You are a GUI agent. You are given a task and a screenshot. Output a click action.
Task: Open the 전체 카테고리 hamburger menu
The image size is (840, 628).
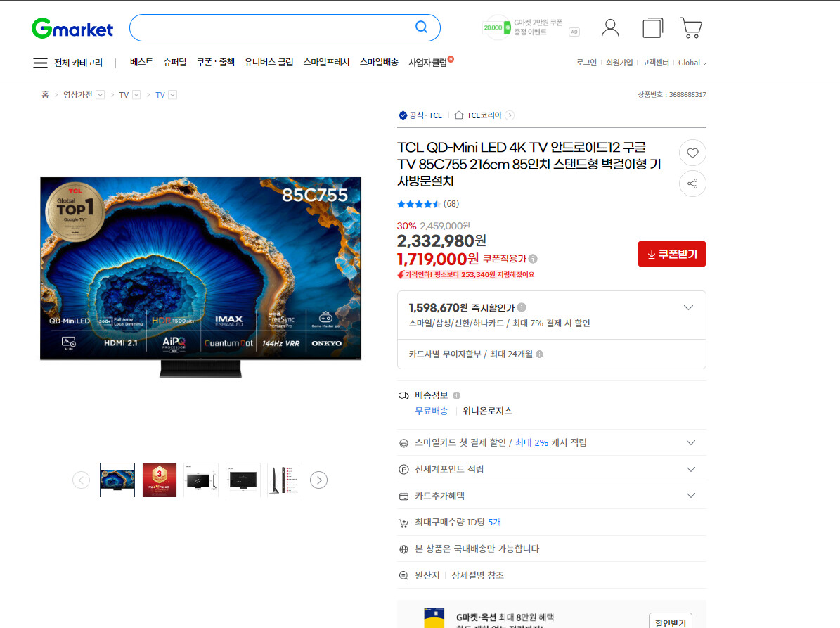(x=40, y=63)
